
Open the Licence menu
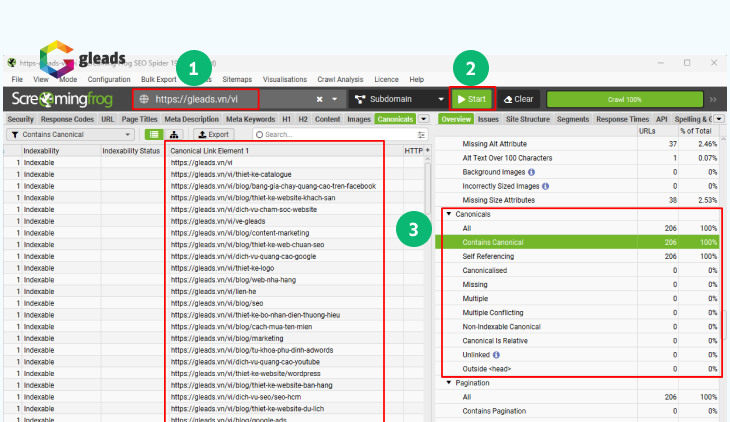[386, 80]
